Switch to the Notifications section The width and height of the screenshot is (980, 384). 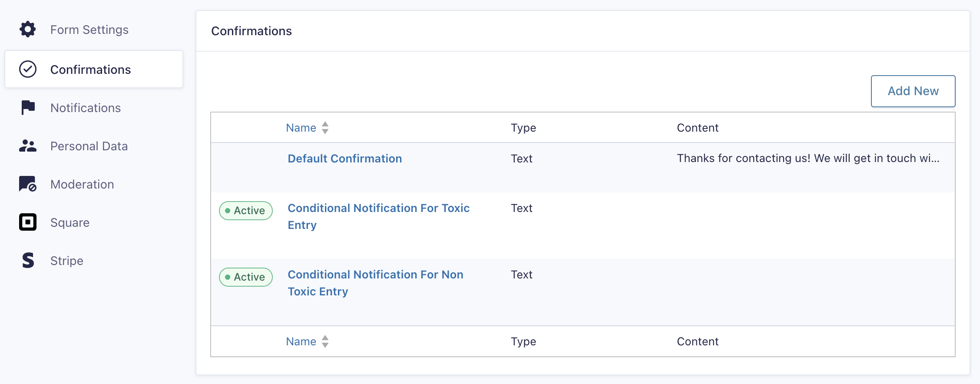point(86,107)
